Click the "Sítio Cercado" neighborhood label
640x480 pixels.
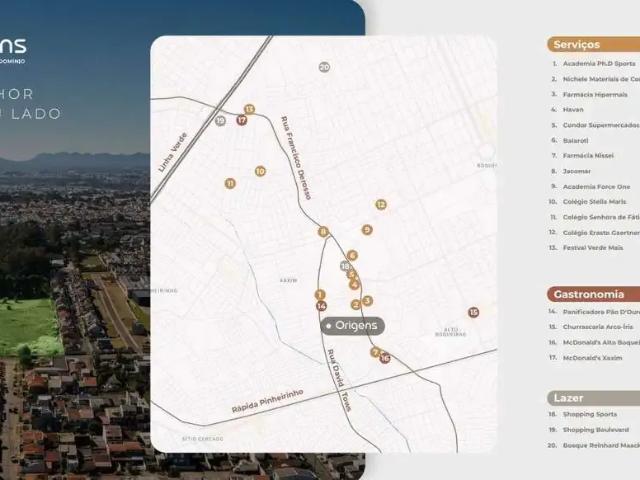coord(202,439)
